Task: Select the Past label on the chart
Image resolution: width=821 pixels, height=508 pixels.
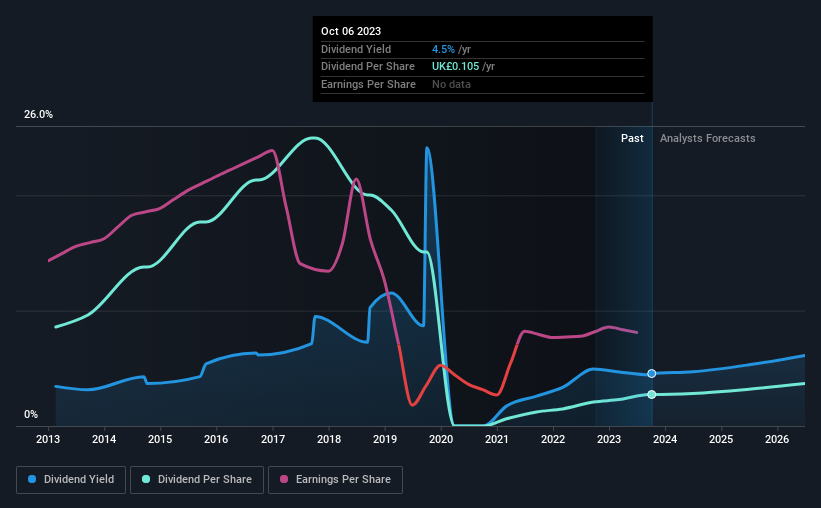Action: tap(632, 139)
